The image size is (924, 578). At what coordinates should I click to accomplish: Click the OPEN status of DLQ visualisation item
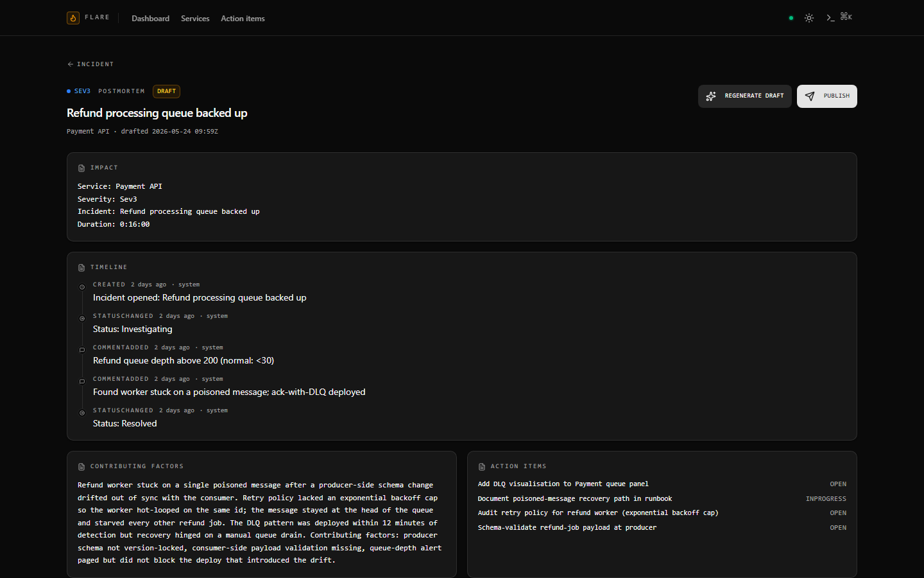(838, 484)
